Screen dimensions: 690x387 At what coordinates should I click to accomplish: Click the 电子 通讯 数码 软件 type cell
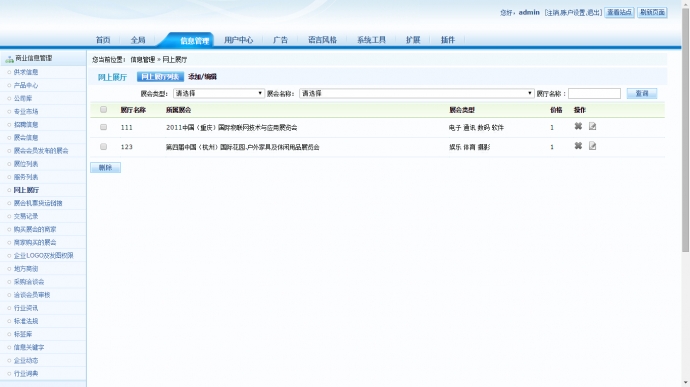click(x=476, y=128)
